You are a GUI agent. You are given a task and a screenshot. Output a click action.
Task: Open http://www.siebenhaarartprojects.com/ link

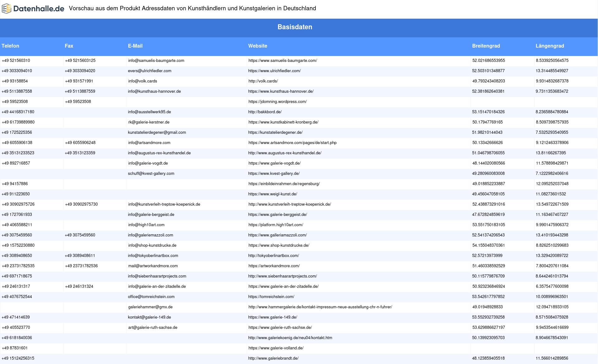[282, 276]
